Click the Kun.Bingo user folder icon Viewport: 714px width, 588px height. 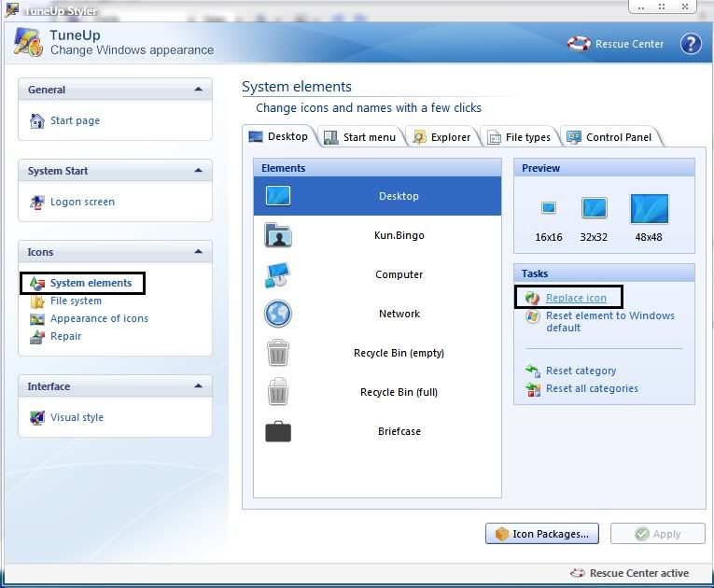[x=278, y=235]
